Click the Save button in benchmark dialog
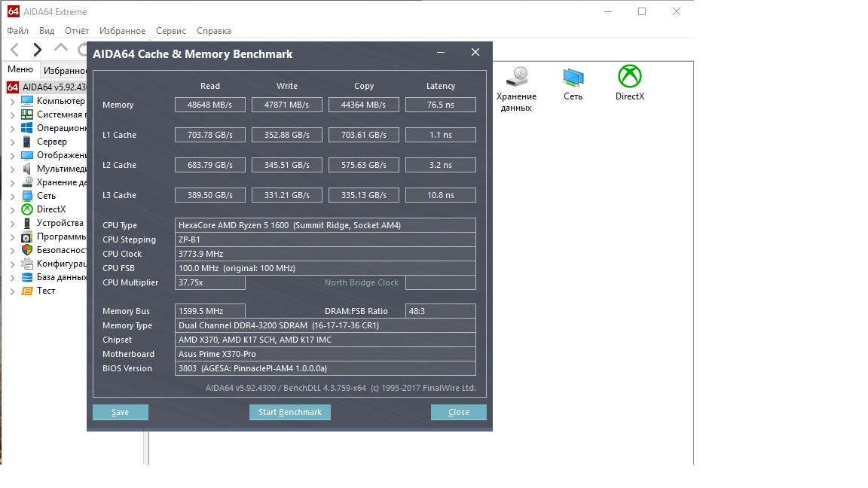The width and height of the screenshot is (868, 488). pyautogui.click(x=120, y=412)
